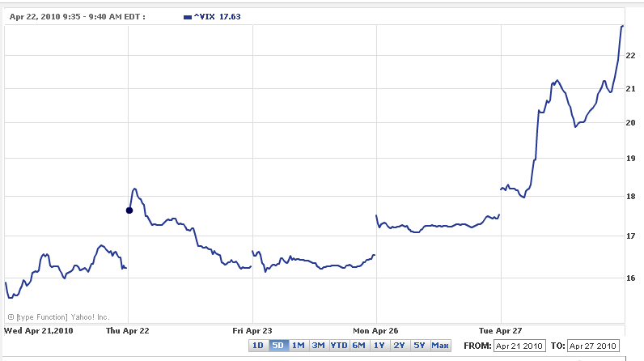Click the FROM date input field
The height and width of the screenshot is (361, 644).
[x=519, y=346]
